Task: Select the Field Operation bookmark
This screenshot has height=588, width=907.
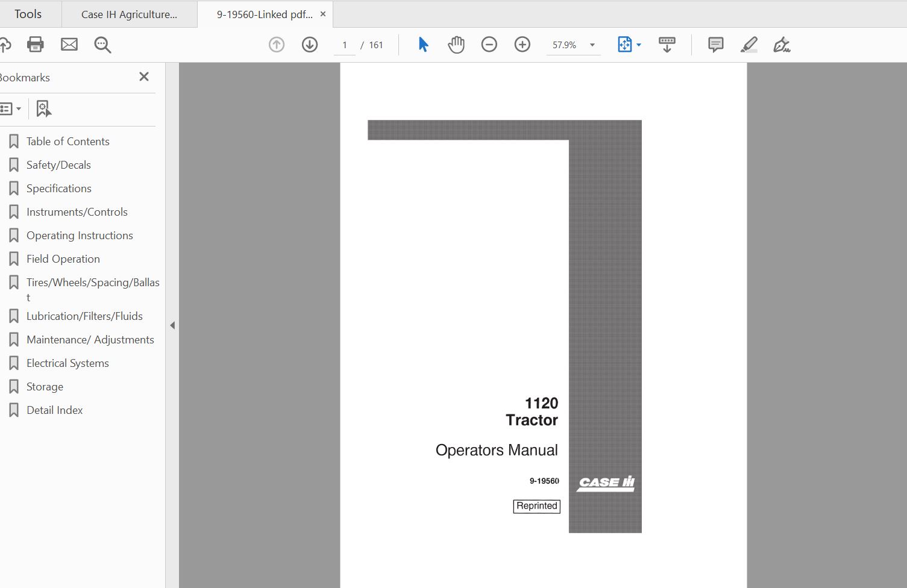Action: point(63,259)
